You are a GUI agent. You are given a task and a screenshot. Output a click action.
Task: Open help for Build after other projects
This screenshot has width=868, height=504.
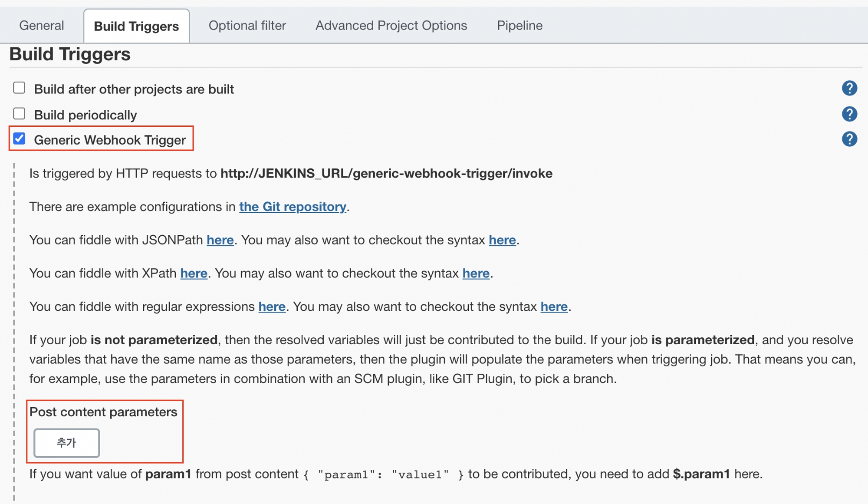849,89
